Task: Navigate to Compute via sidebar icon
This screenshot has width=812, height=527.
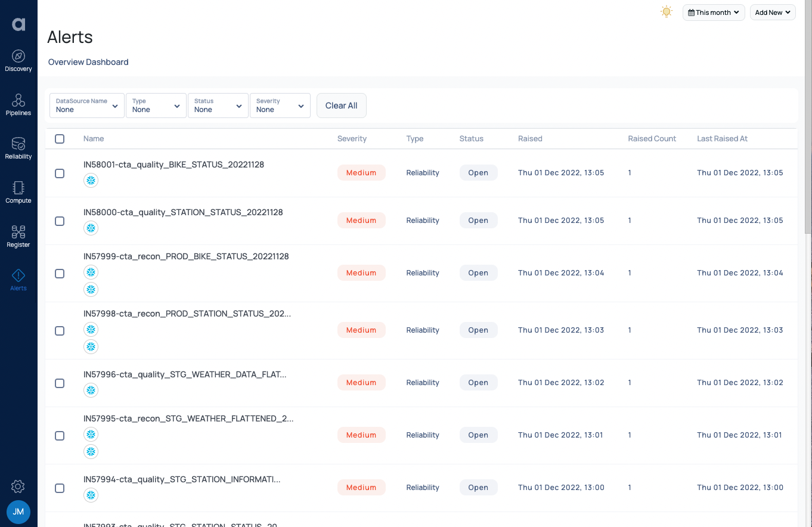Action: pos(18,192)
